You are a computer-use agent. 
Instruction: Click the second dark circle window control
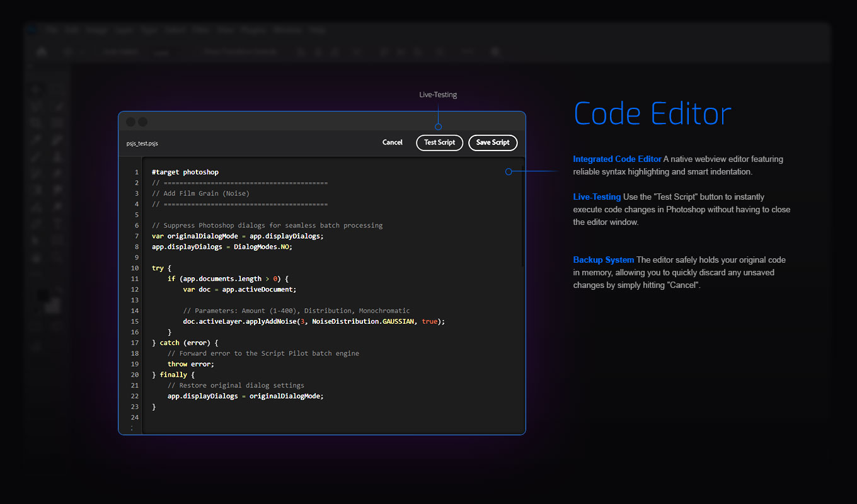[143, 122]
